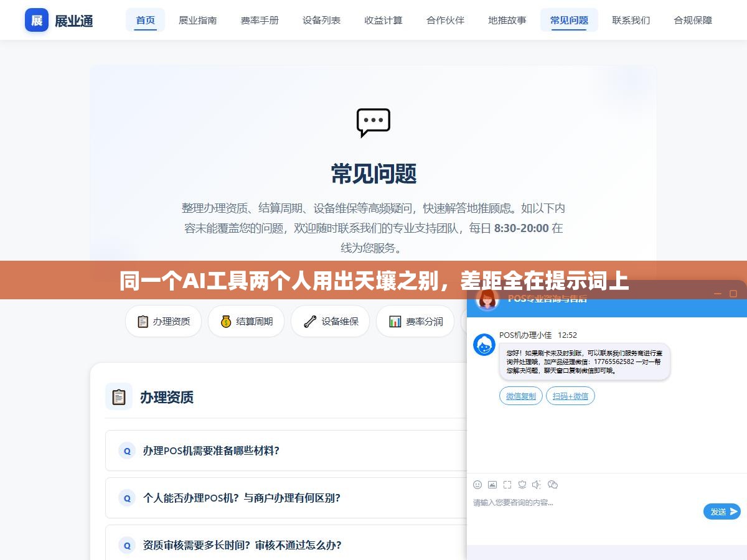The image size is (747, 560).
Task: Maximize the chat window
Action: 733,293
